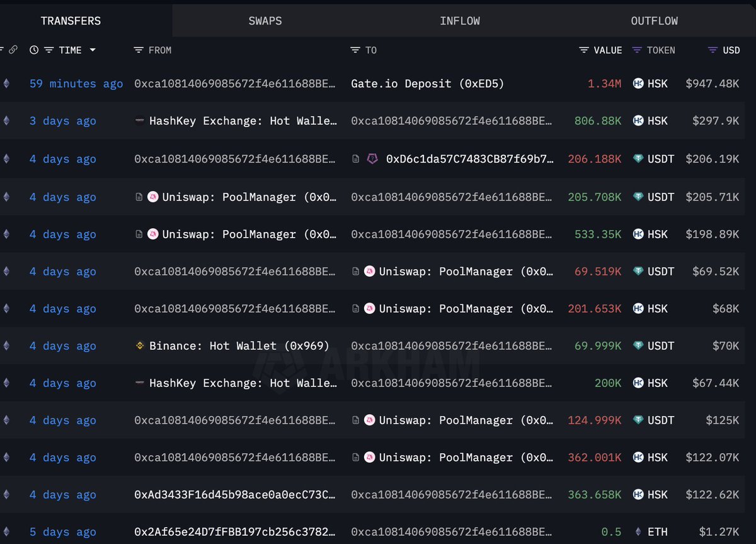The width and height of the screenshot is (756, 544).
Task: Filter by VALUE column icon
Action: 584,50
